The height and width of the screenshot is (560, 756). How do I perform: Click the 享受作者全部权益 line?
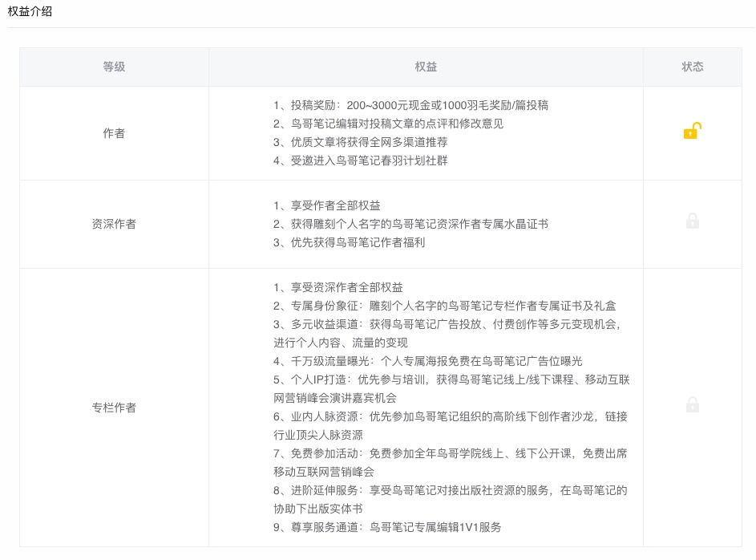[327, 205]
